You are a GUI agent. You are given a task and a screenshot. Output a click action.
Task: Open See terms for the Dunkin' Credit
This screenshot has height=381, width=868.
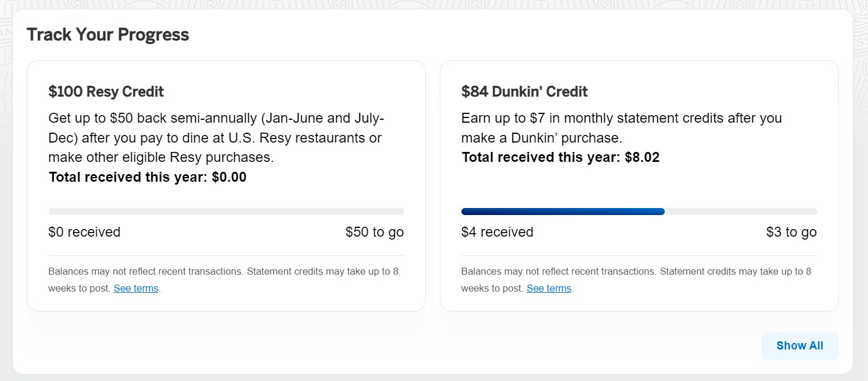[548, 288]
